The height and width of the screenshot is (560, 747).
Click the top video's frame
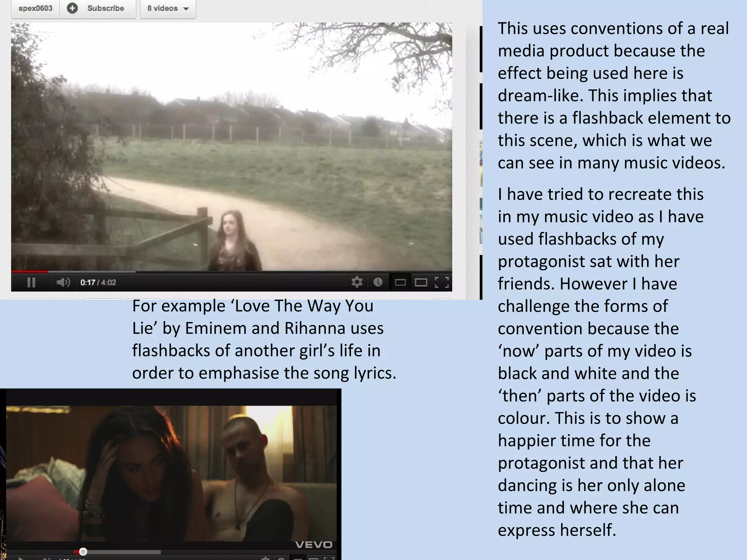click(x=231, y=146)
